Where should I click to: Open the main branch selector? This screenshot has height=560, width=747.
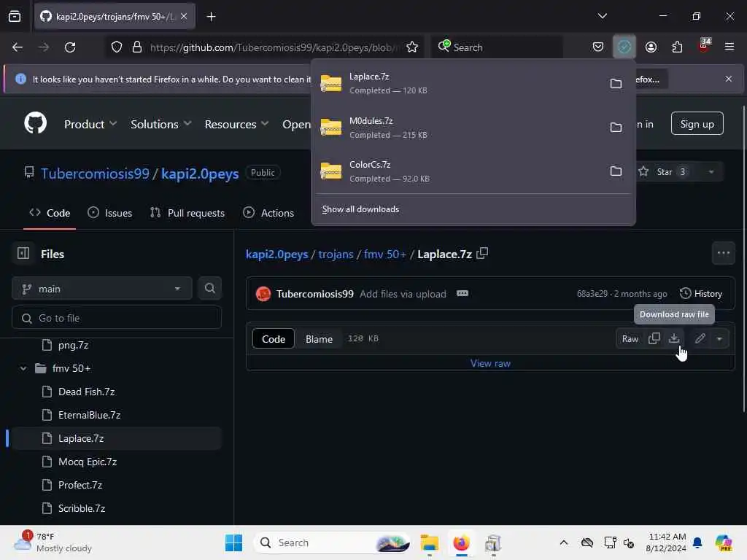point(102,289)
